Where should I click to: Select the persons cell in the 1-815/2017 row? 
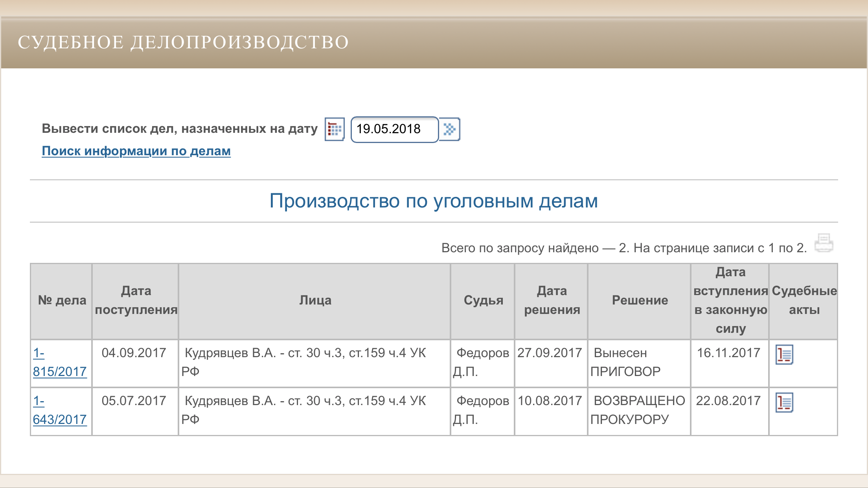point(314,363)
